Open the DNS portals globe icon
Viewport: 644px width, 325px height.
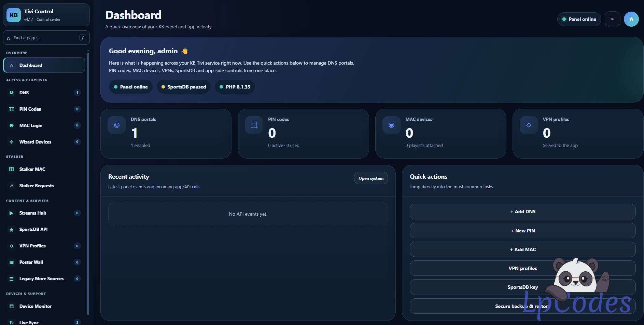tap(117, 125)
